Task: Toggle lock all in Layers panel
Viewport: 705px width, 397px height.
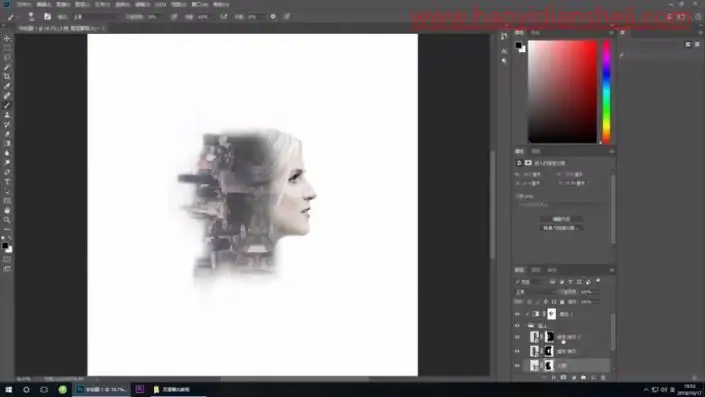Action: 562,302
